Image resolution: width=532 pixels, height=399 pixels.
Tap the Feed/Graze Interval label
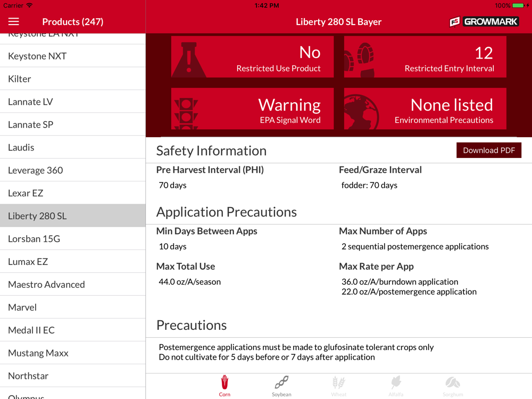[x=380, y=170]
